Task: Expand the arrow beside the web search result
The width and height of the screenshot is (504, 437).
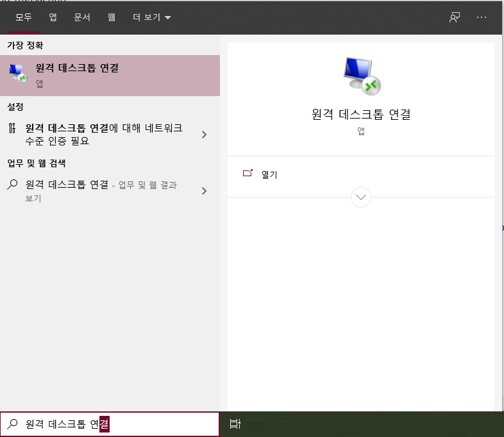Action: 204,191
